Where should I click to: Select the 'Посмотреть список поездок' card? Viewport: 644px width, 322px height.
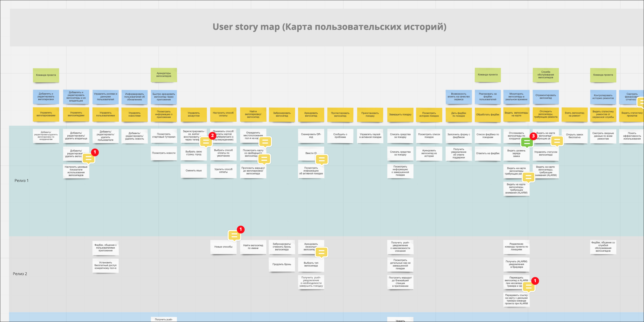pos(429,136)
